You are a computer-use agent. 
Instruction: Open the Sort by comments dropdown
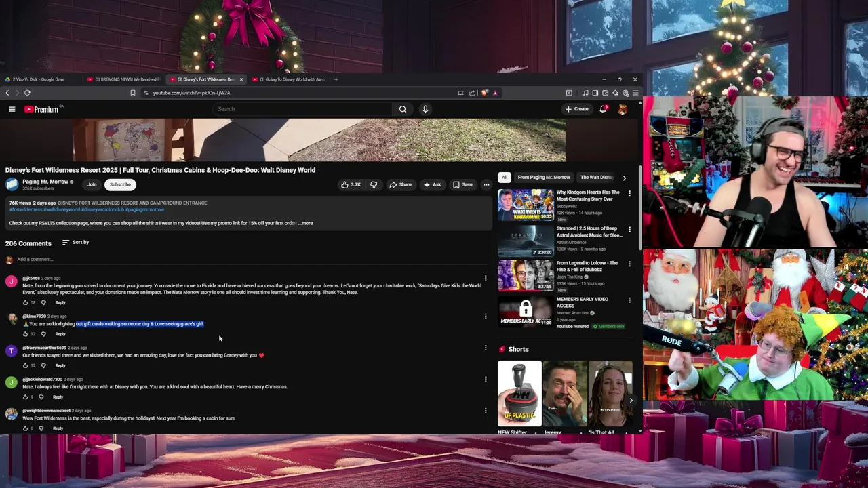75,242
